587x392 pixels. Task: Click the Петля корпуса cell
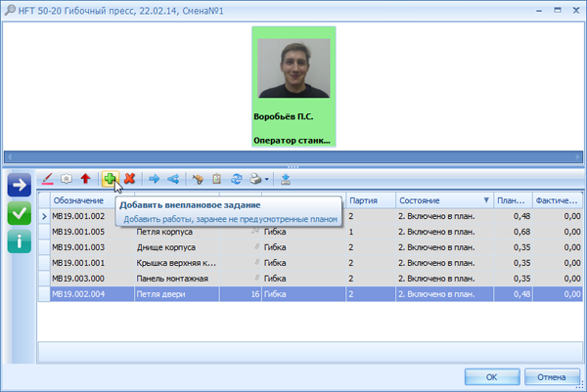pos(177,232)
